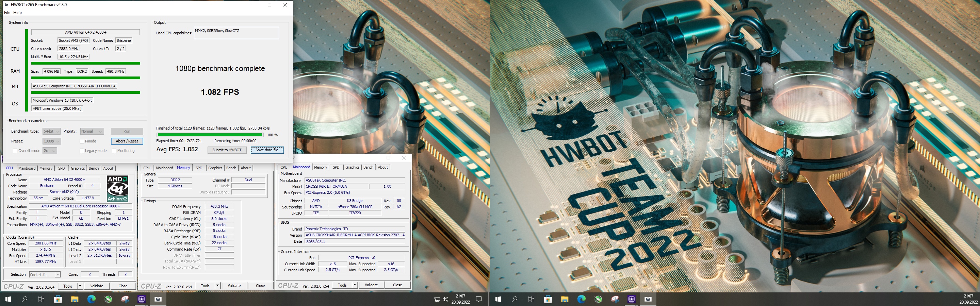Open notification center on left taskbar
Screen dimensions: 980x306
(x=479, y=299)
